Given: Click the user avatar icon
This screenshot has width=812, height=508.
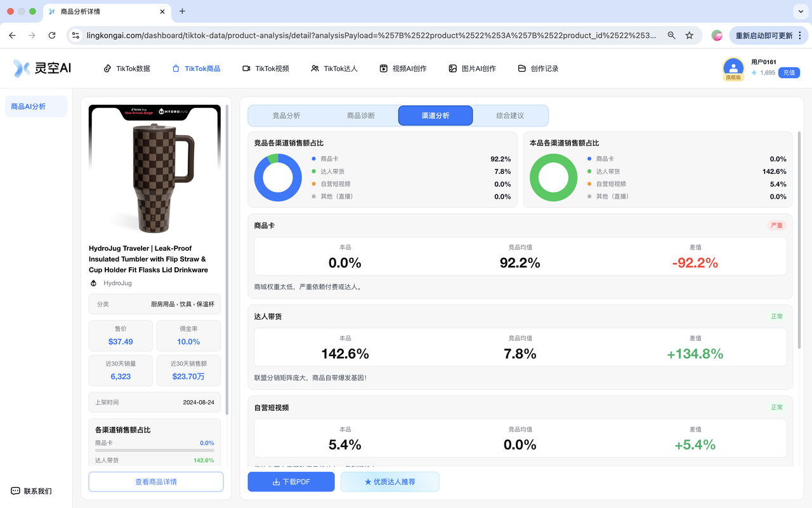Looking at the screenshot, I should (x=733, y=67).
